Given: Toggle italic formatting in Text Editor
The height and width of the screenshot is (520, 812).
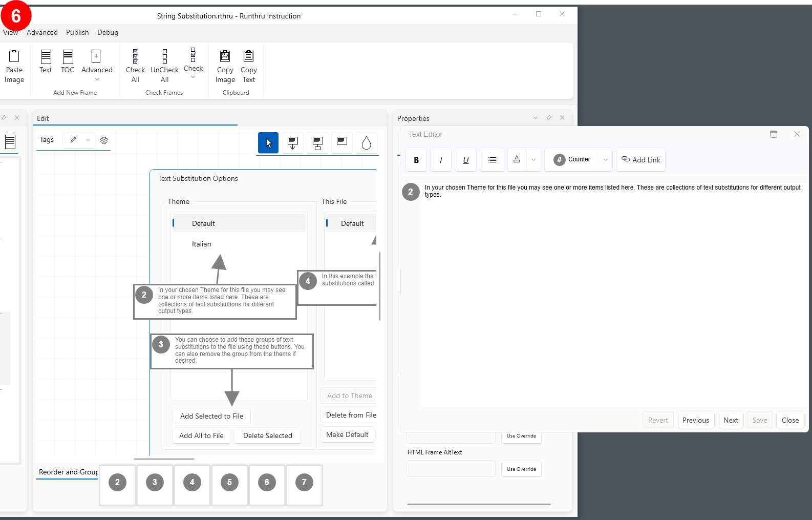Looking at the screenshot, I should 441,160.
